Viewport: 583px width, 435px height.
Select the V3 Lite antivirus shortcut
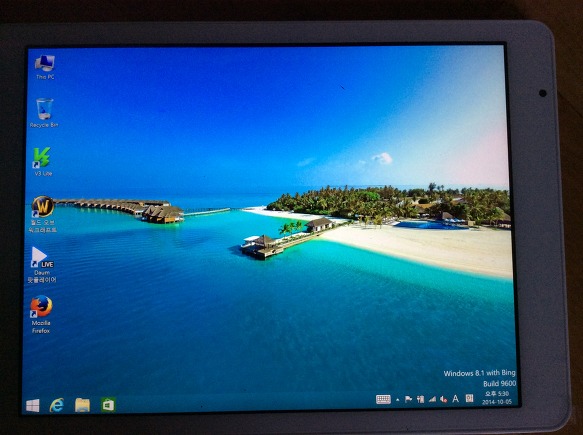(x=43, y=162)
